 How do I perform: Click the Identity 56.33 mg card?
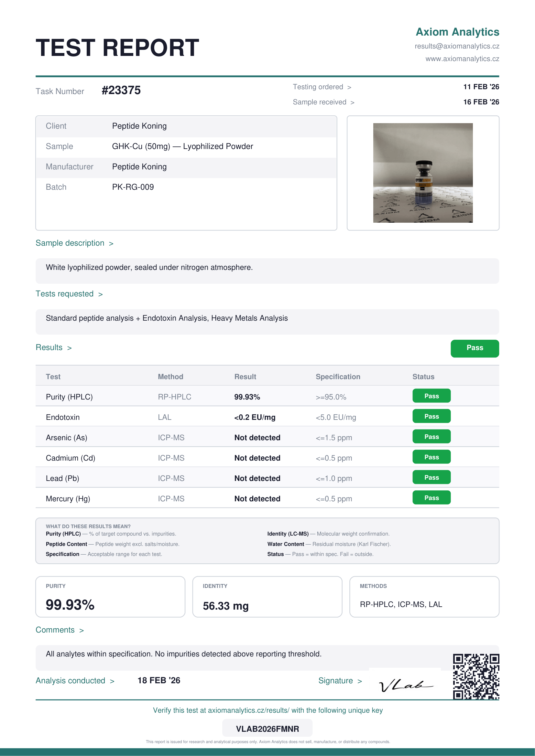(x=267, y=597)
